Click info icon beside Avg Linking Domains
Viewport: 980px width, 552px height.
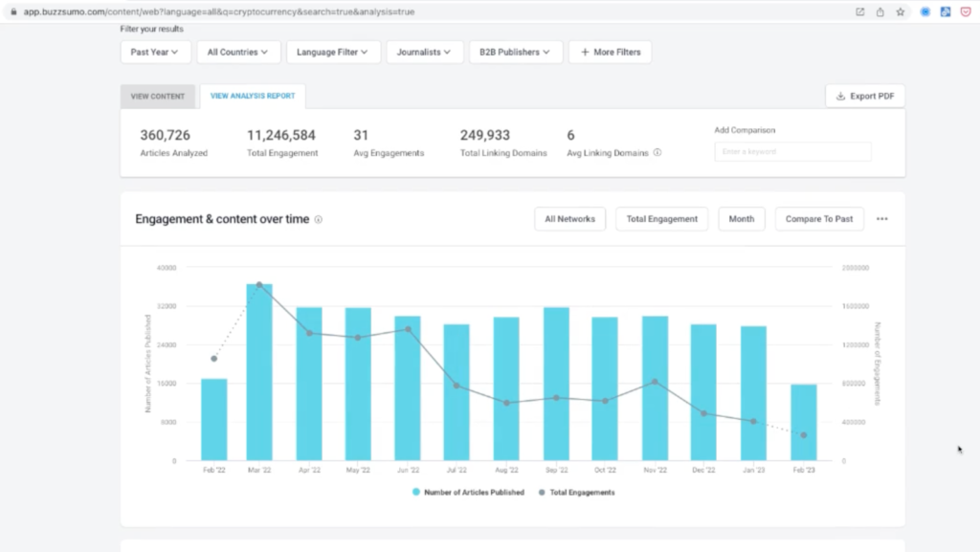[x=657, y=152]
